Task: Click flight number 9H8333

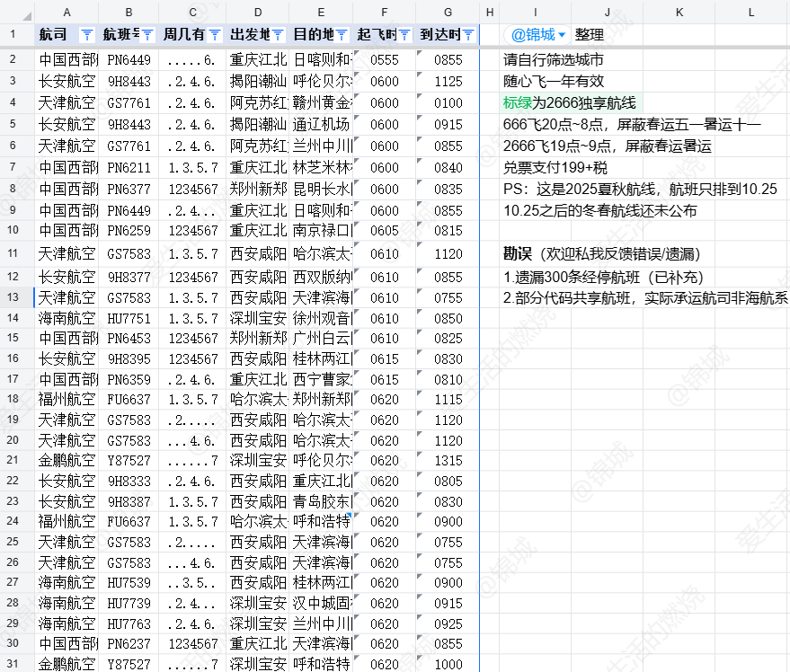Action: point(129,481)
